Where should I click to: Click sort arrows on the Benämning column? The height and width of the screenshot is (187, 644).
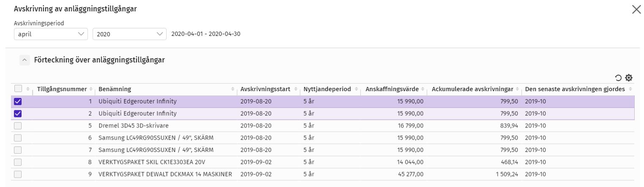click(233, 89)
